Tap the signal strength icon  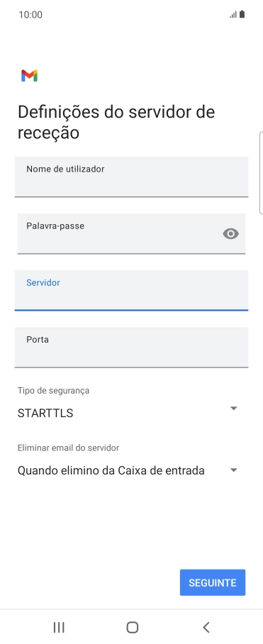tap(233, 15)
